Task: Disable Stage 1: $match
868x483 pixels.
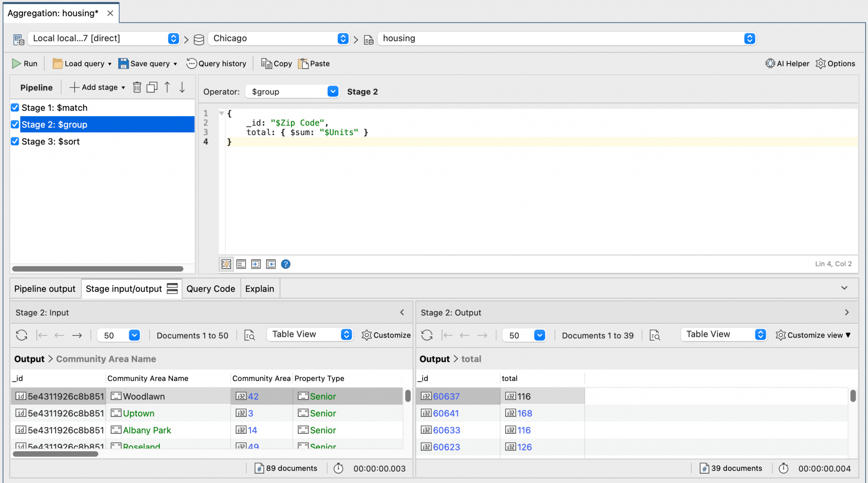Action: 15,108
